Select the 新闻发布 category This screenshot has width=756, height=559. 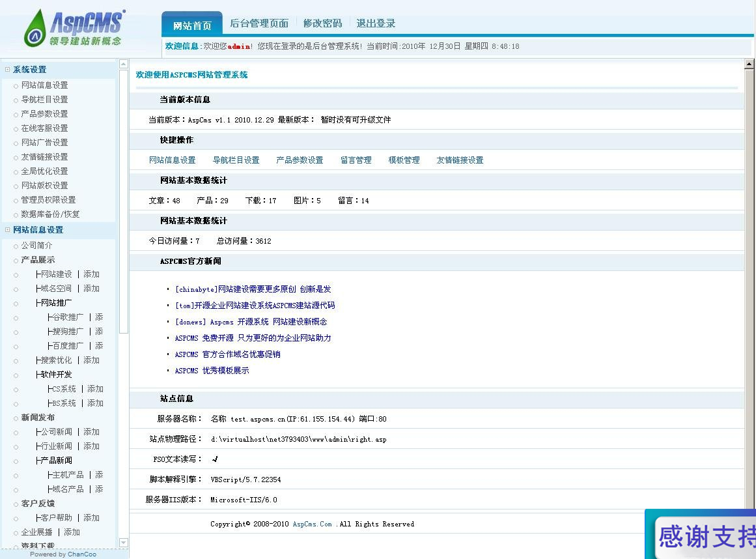38,418
